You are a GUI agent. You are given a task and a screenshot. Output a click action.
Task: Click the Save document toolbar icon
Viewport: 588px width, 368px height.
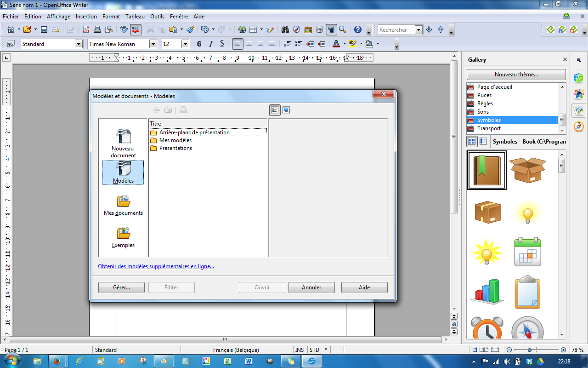(44, 29)
